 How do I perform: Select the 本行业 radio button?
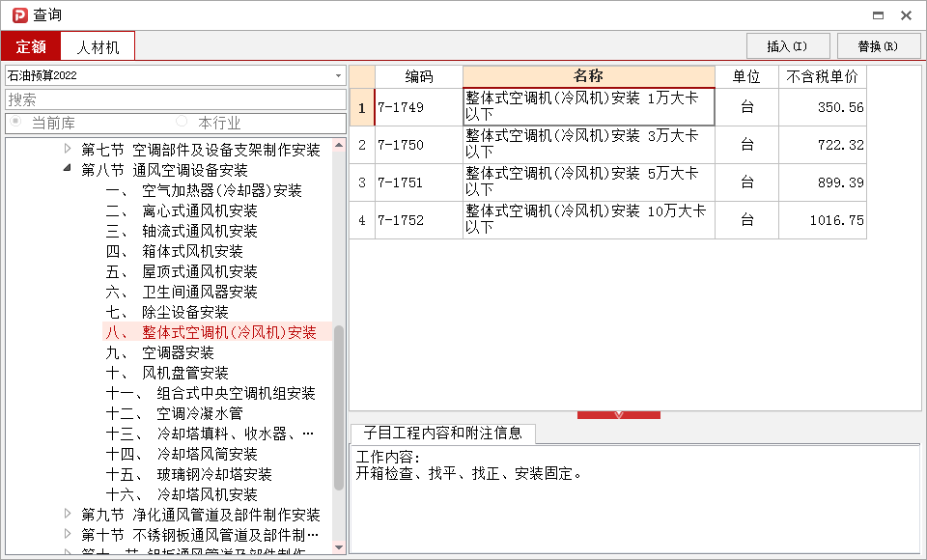[x=182, y=123]
